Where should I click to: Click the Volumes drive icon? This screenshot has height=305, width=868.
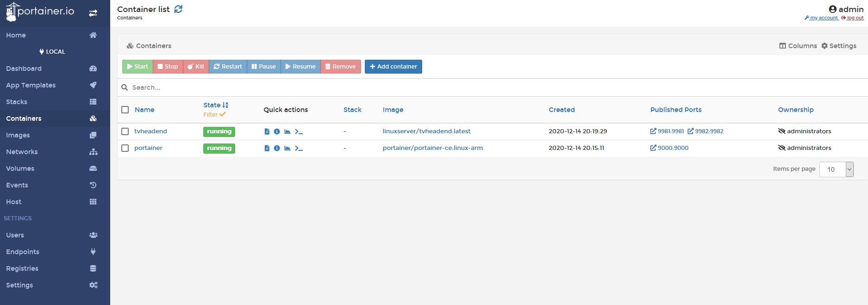[93, 168]
